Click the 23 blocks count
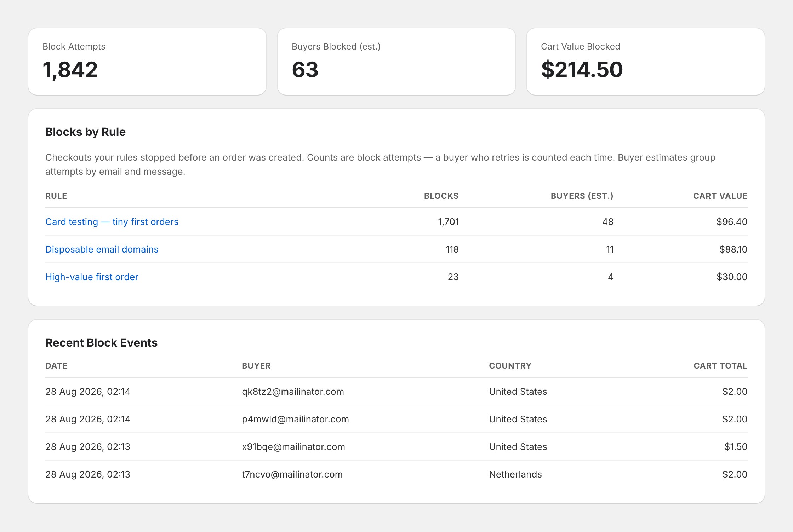The width and height of the screenshot is (793, 532). click(453, 277)
